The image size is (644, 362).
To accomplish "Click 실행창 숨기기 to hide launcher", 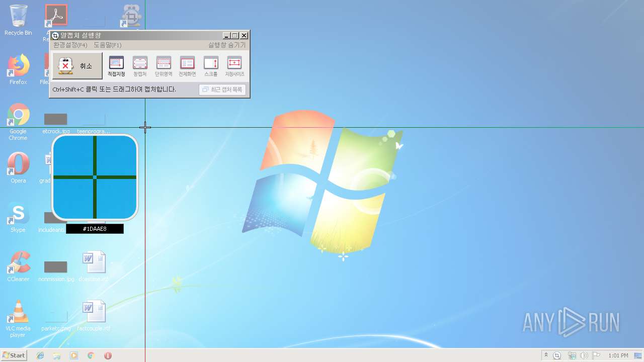I will tap(227, 45).
